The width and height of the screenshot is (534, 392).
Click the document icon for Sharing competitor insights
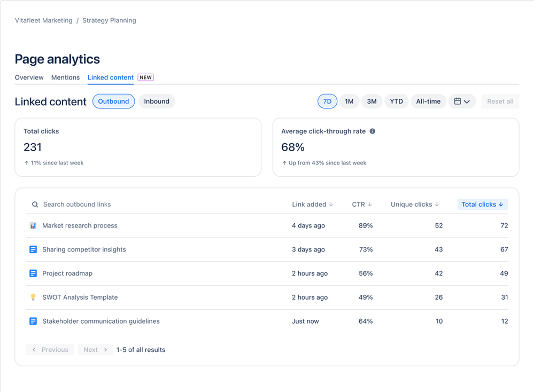click(x=33, y=249)
